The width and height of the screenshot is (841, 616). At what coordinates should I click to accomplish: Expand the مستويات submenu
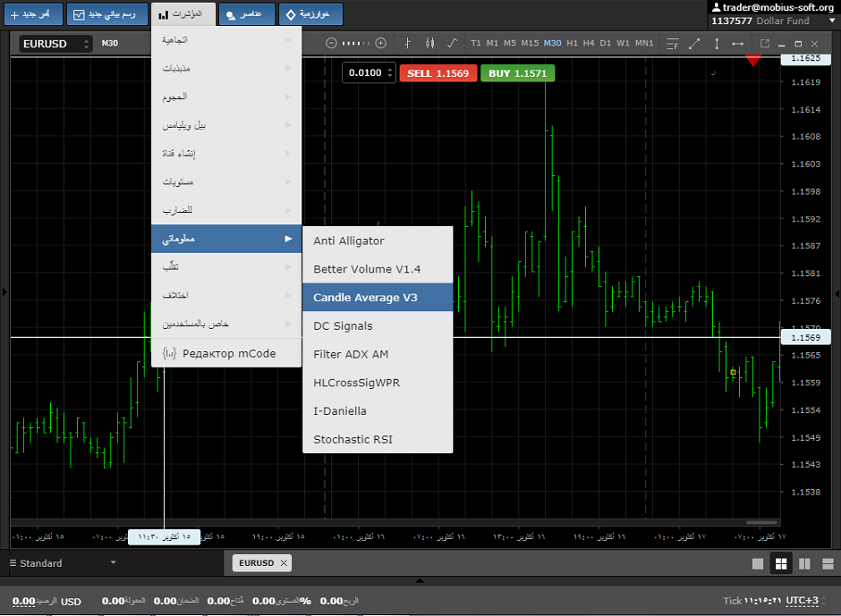click(x=226, y=182)
